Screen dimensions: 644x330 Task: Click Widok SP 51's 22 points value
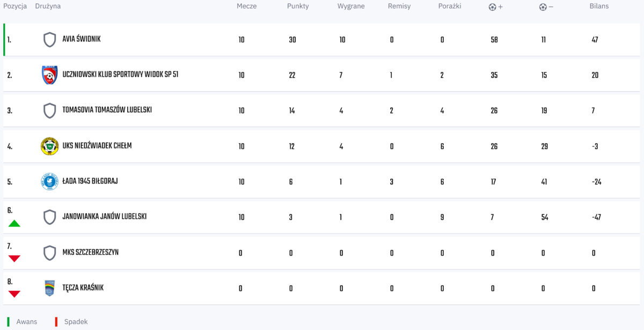(x=292, y=75)
